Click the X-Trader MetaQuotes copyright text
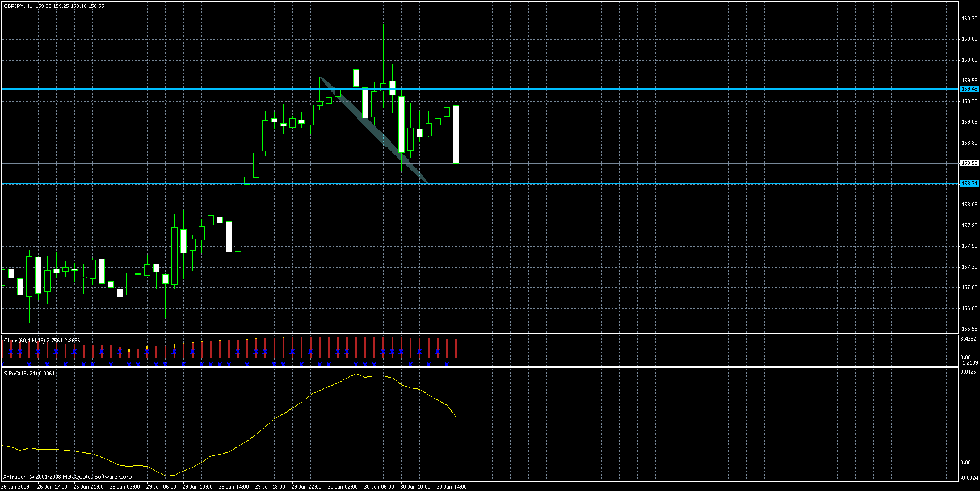This screenshot has width=980, height=491. pyautogui.click(x=68, y=477)
